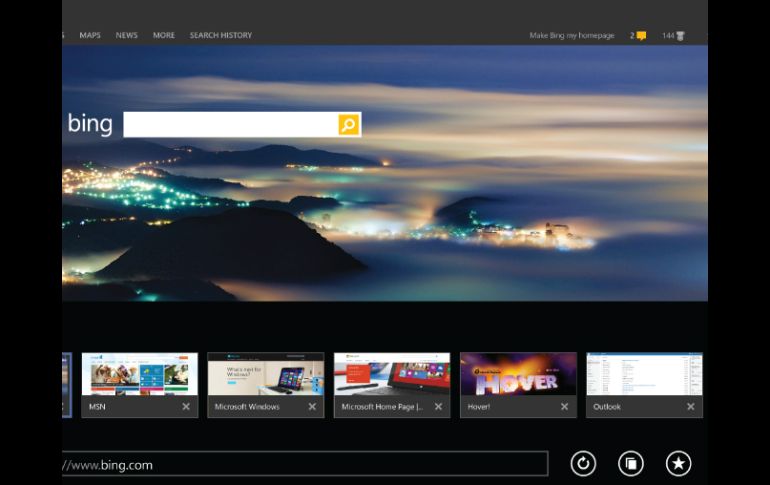Click the favorites star icon
The width and height of the screenshot is (770, 485).
coord(679,463)
